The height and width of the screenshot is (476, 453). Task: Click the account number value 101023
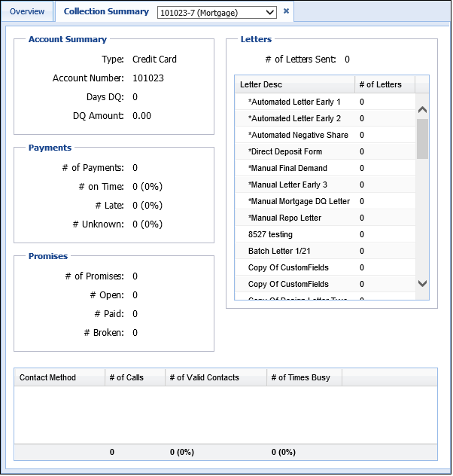(148, 78)
